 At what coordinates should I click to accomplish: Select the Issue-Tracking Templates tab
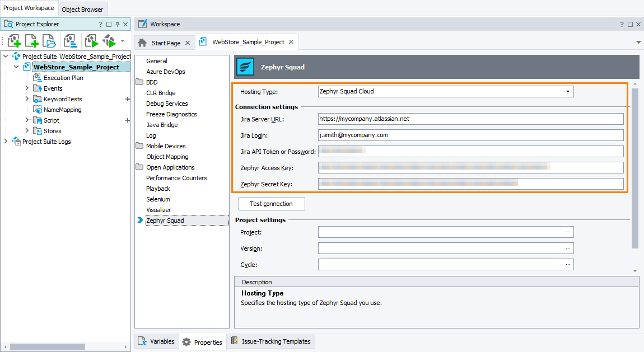[x=272, y=341]
